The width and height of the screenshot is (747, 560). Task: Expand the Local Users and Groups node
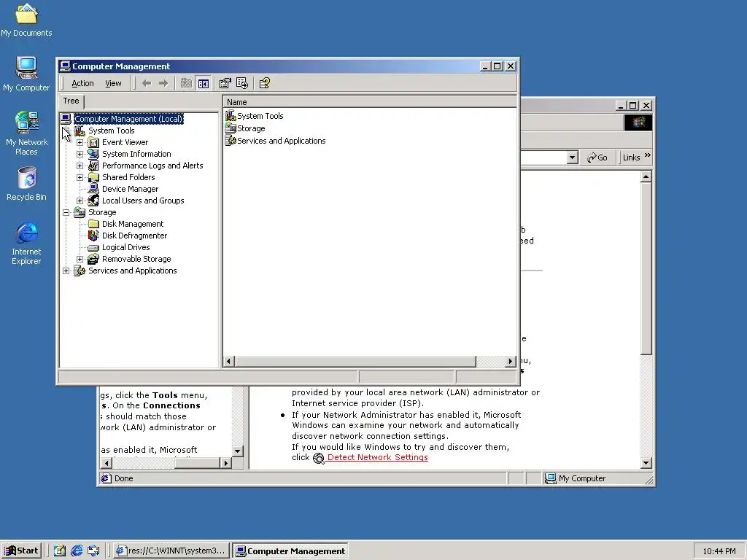80,201
